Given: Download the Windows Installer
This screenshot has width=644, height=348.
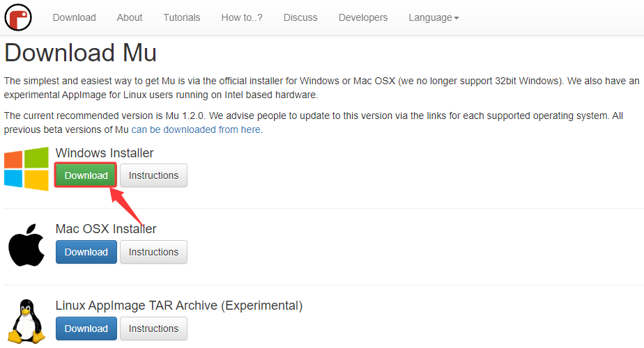Looking at the screenshot, I should click(86, 175).
